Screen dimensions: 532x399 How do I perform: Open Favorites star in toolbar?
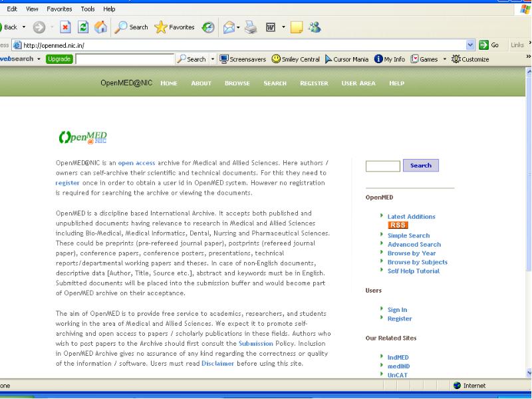(x=174, y=27)
